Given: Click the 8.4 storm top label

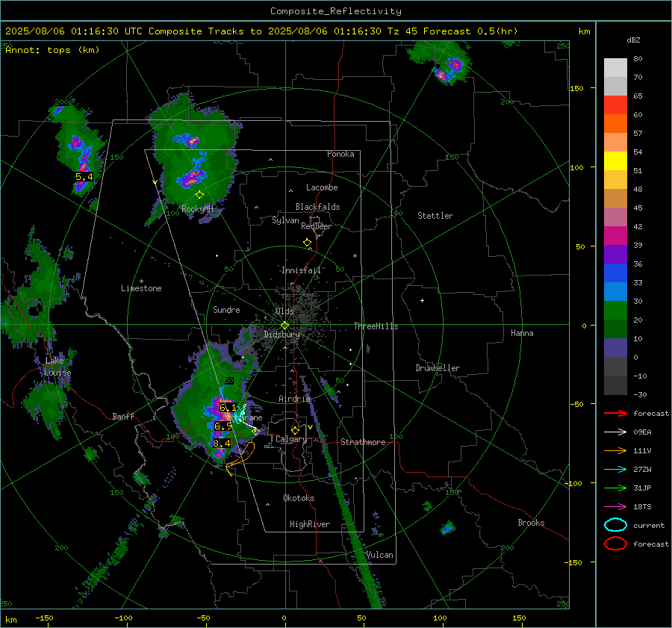Looking at the screenshot, I should pos(222,444).
